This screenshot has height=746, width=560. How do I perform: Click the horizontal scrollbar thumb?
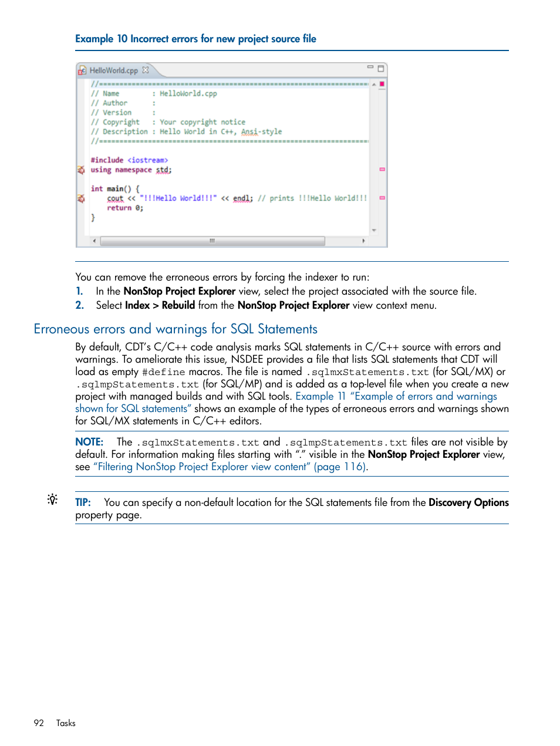click(x=212, y=241)
